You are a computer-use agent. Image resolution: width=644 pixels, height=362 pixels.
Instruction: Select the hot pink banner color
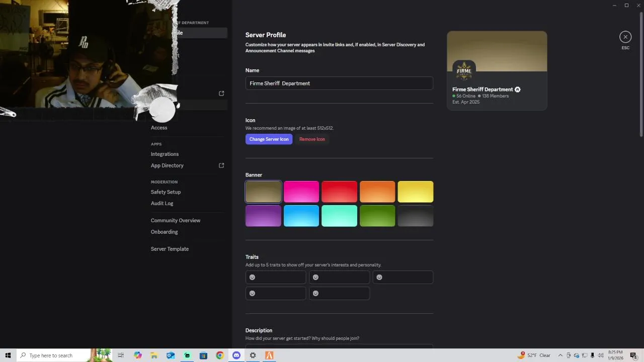click(301, 192)
